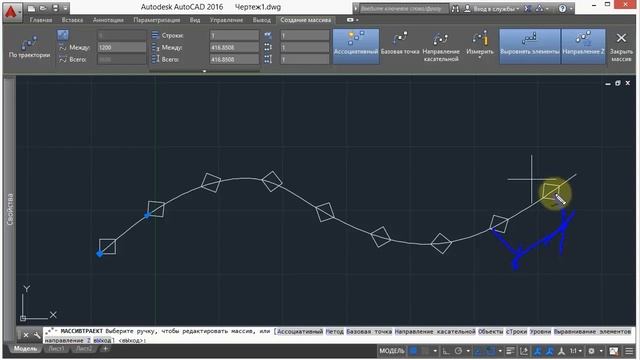The height and width of the screenshot is (360, 640).
Task: Click the МОДЕЛЬ status bar button
Action: point(391,351)
